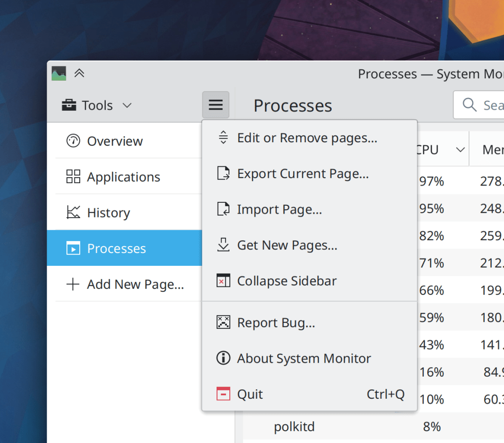Select Export Current Page menu entry

pyautogui.click(x=302, y=174)
